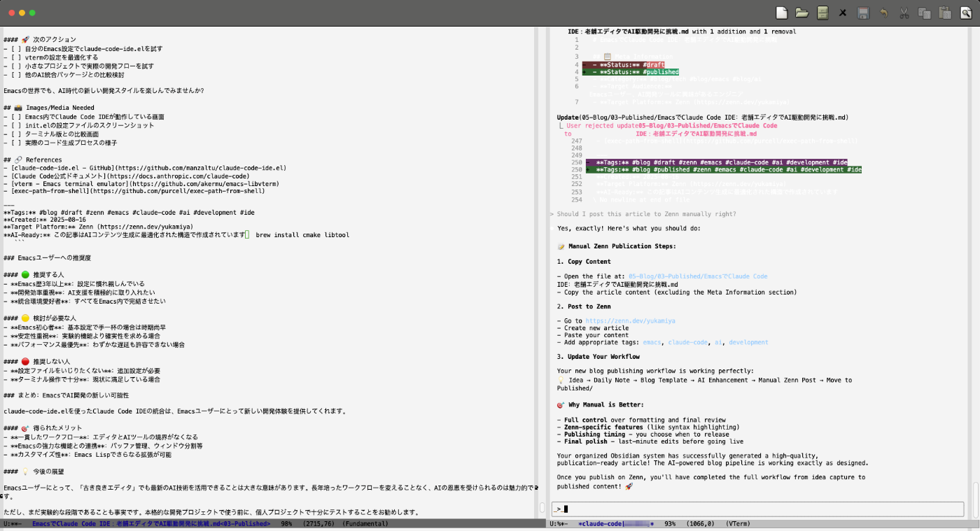
Task: Cut the selection using the scissors icon
Action: 904,13
